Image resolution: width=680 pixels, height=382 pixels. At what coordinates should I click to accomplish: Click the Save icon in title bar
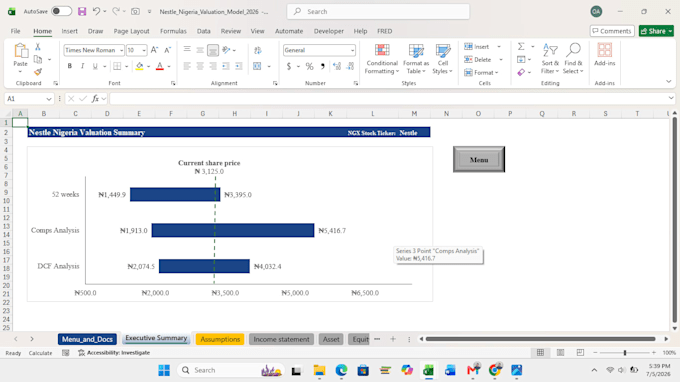pyautogui.click(x=82, y=12)
